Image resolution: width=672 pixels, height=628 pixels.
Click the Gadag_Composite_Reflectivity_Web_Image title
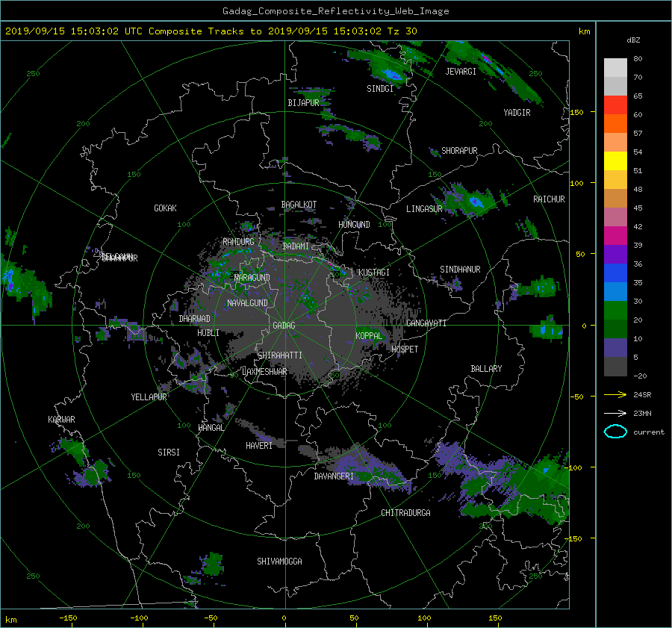click(335, 11)
